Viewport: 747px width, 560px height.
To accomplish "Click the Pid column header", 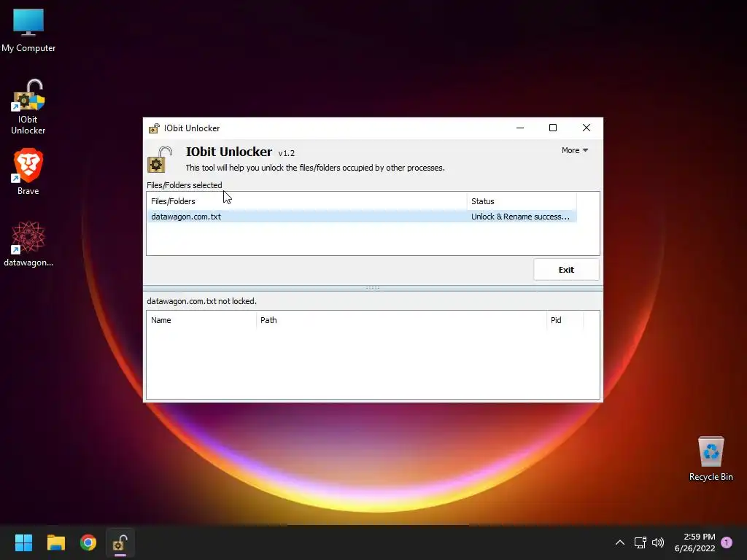I will [x=565, y=320].
